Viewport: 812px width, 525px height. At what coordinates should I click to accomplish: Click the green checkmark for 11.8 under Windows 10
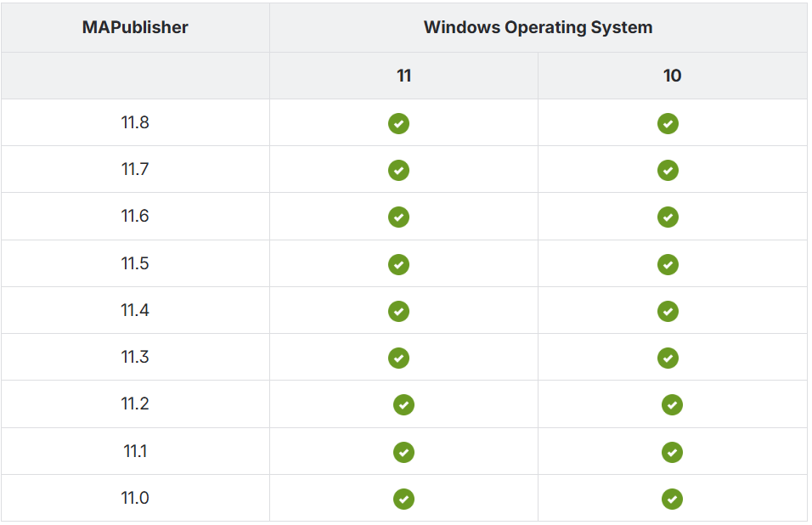[x=668, y=123]
